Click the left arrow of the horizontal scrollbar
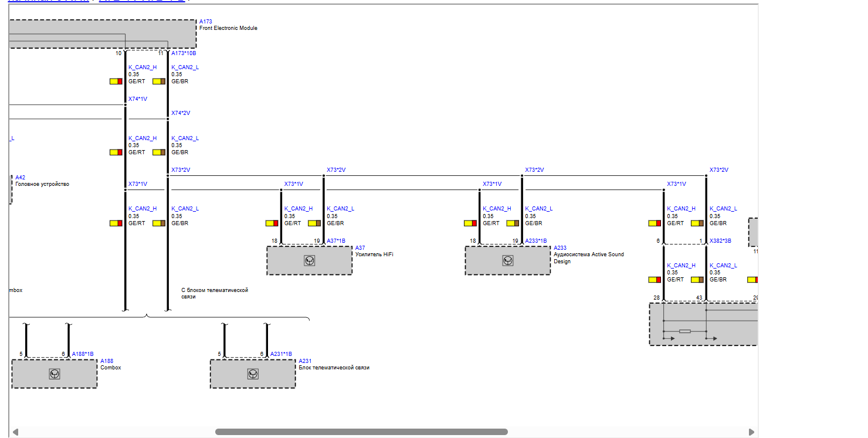868x438 pixels. point(15,432)
